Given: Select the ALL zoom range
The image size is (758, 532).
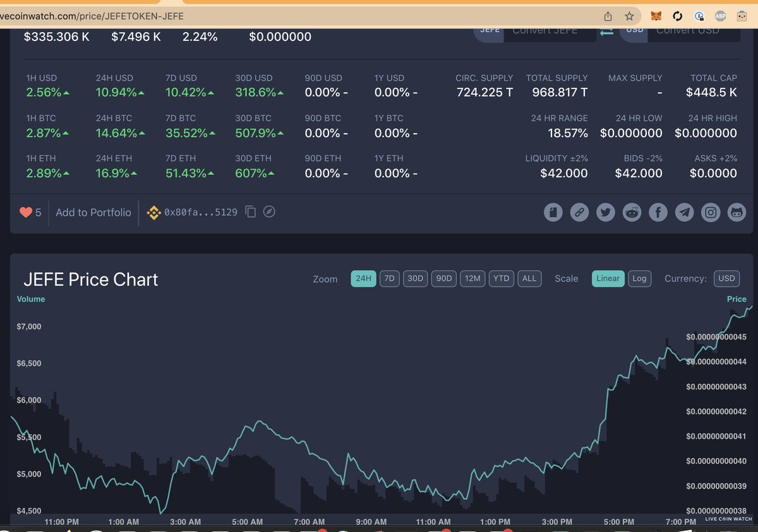Looking at the screenshot, I should (x=529, y=278).
